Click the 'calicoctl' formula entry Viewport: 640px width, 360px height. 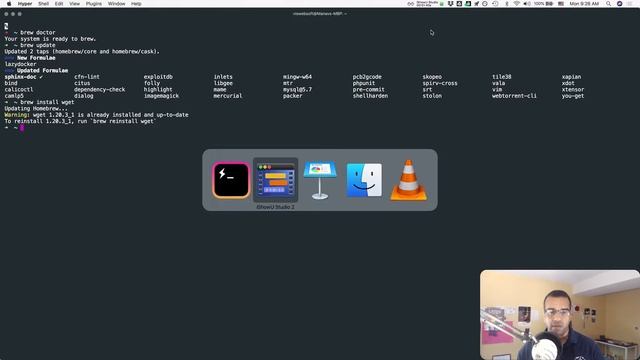point(19,89)
